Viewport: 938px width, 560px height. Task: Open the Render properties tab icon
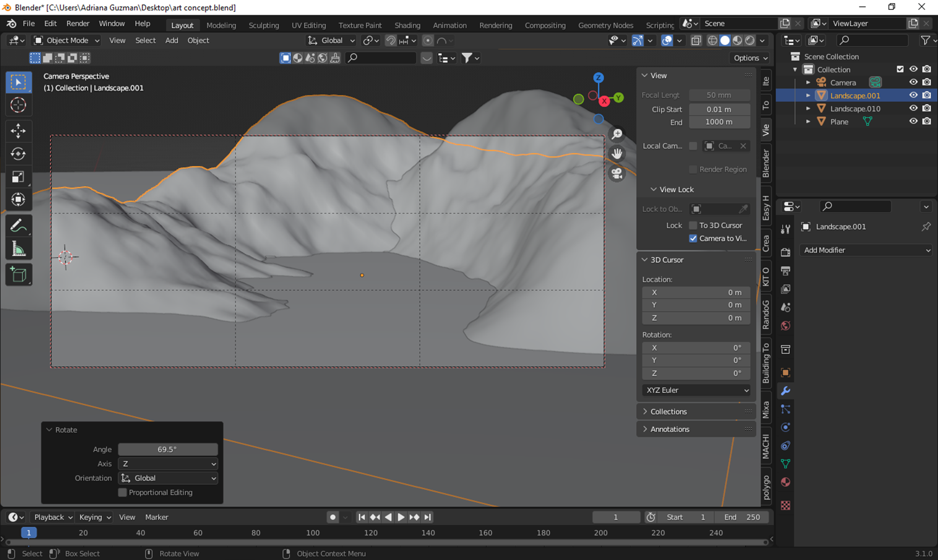[x=785, y=252]
